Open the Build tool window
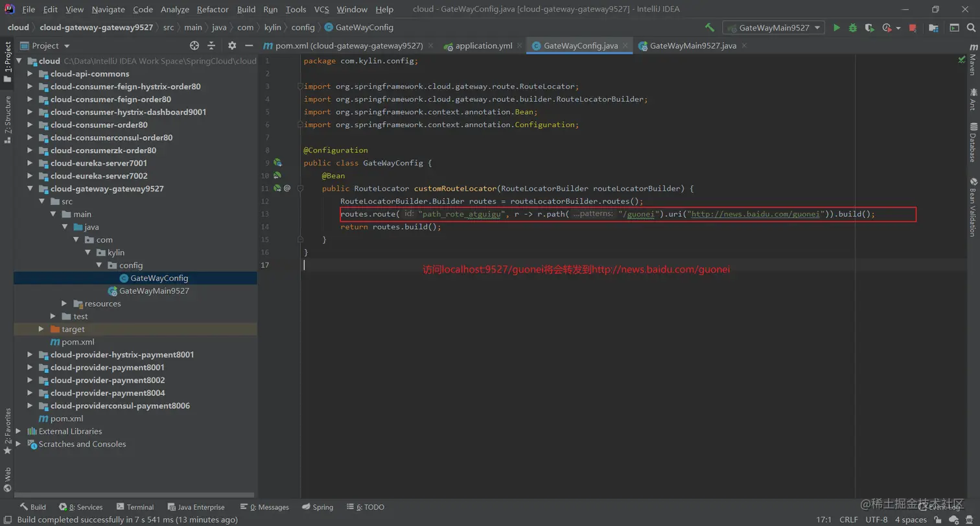Image resolution: width=980 pixels, height=526 pixels. (x=32, y=507)
